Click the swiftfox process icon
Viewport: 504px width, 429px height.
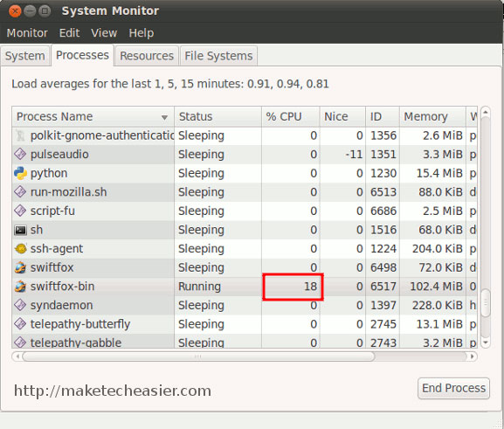(20, 267)
